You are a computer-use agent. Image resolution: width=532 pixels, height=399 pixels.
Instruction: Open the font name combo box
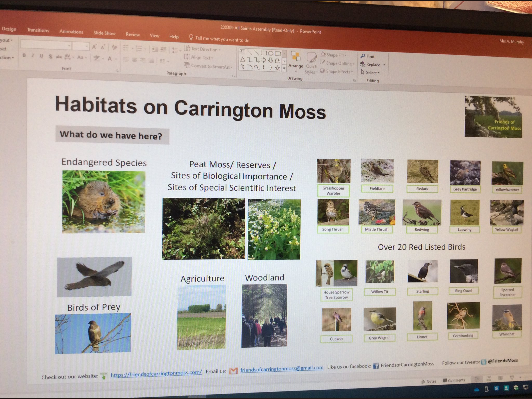pos(46,45)
